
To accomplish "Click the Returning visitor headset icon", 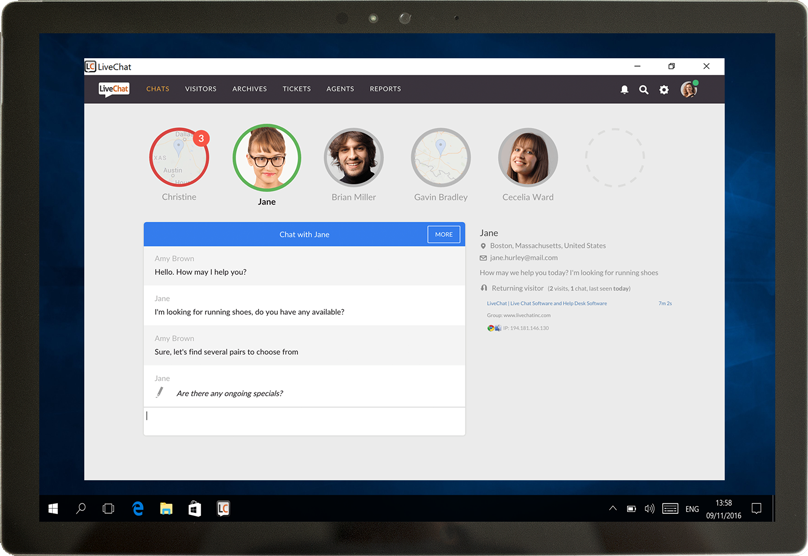I will pos(484,288).
